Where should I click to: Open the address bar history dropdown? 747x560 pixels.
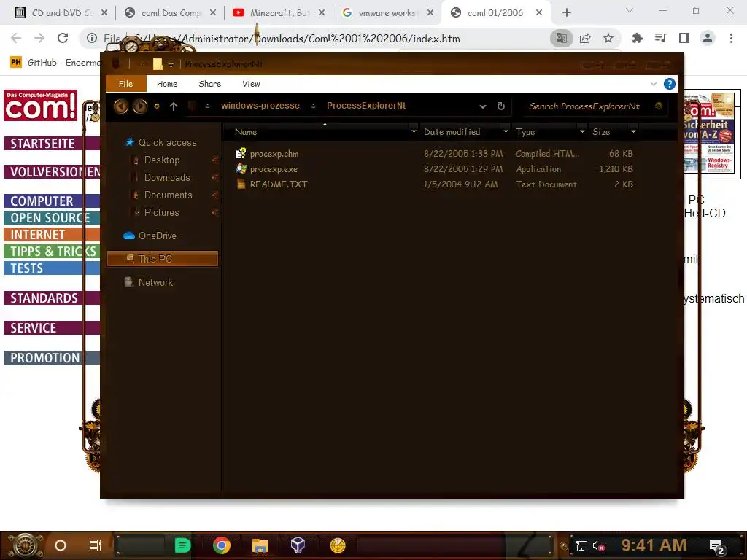(x=483, y=106)
